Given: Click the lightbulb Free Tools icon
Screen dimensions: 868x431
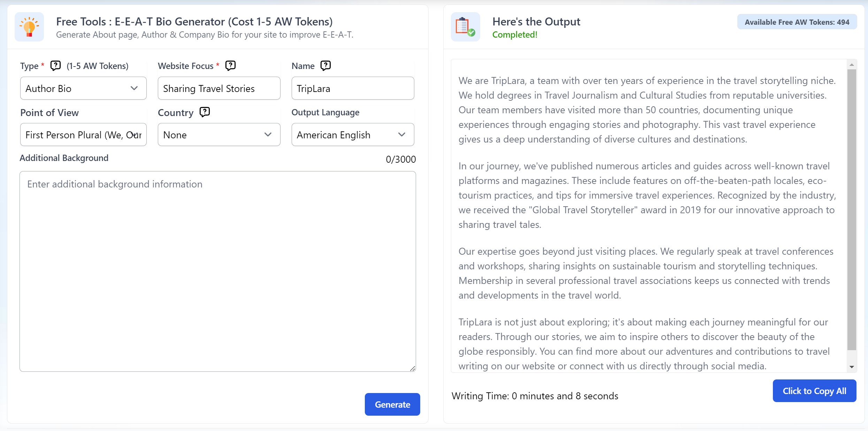Looking at the screenshot, I should pos(29,27).
